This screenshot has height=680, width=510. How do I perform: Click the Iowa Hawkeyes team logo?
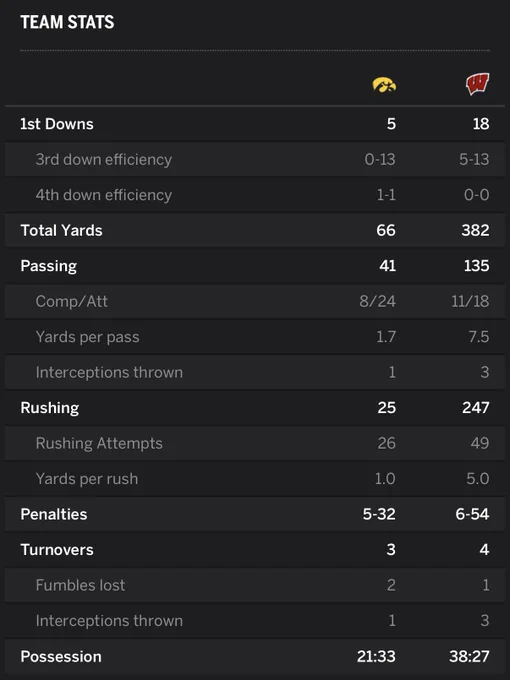[x=384, y=85]
